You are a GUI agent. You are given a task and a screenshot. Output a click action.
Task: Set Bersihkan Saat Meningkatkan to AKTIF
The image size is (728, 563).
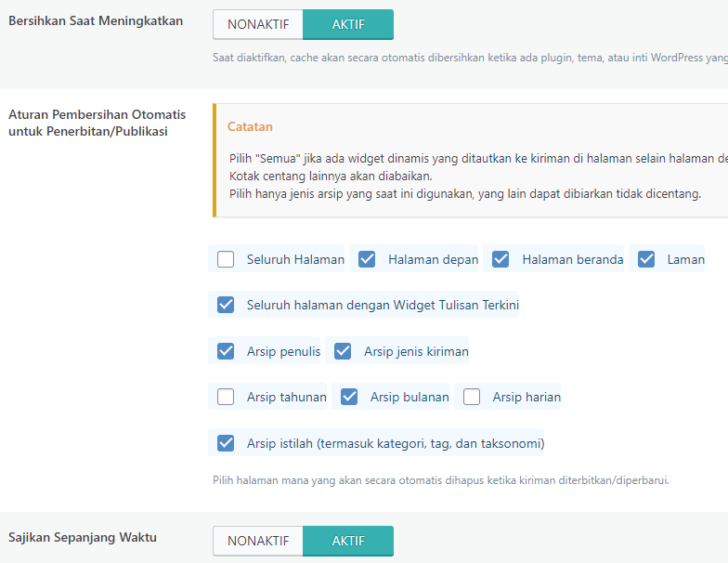(x=348, y=24)
